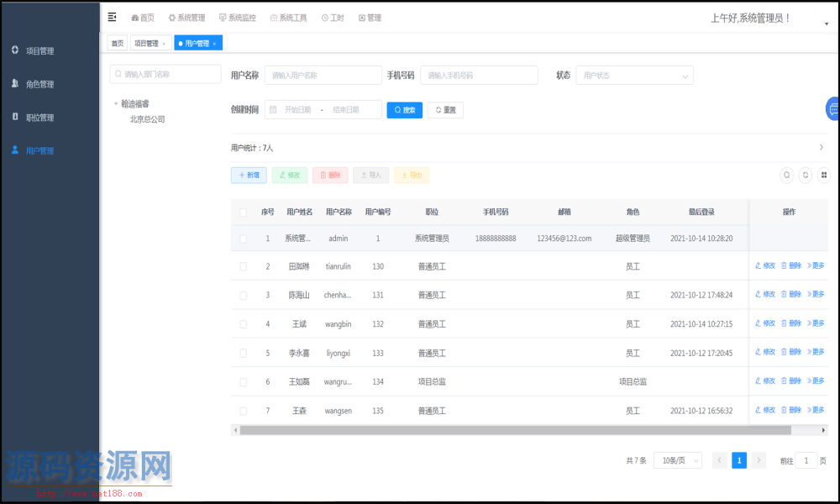The height and width of the screenshot is (504, 840).
Task: Click the calendar icon in 创建时间
Action: [273, 110]
